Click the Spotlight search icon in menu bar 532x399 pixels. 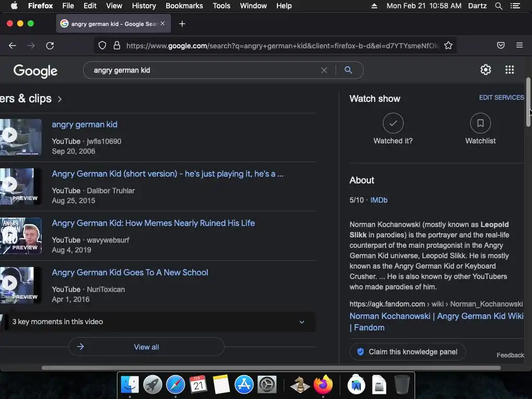[x=498, y=6]
